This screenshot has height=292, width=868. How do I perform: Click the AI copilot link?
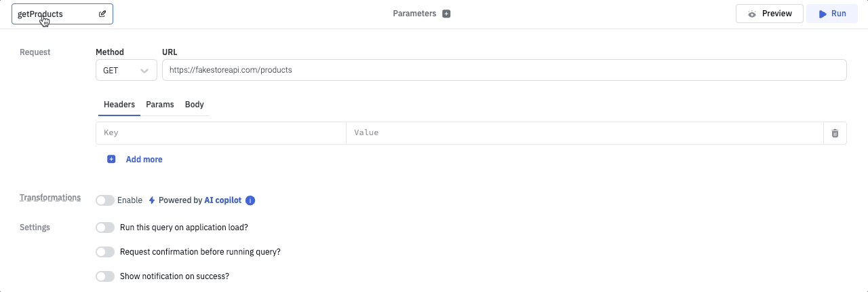(223, 200)
